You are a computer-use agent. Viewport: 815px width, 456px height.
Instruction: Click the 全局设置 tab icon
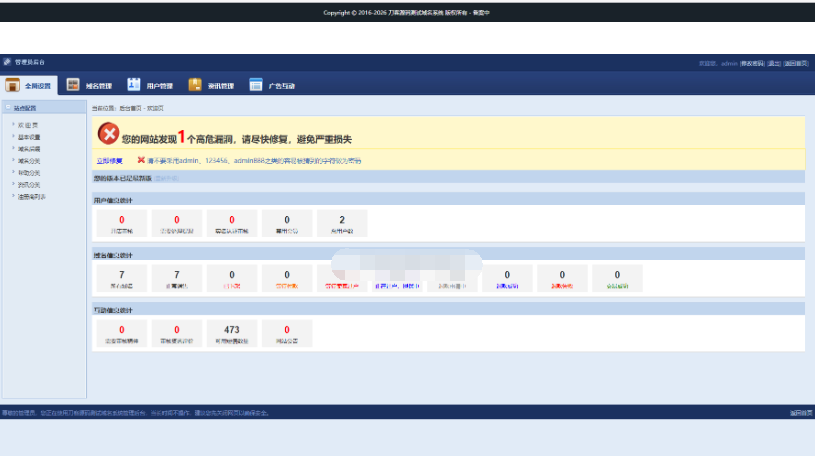tap(13, 85)
